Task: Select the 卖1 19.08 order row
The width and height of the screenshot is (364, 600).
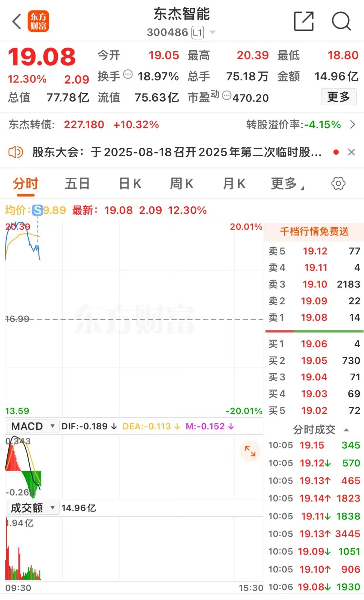Action: 314,317
